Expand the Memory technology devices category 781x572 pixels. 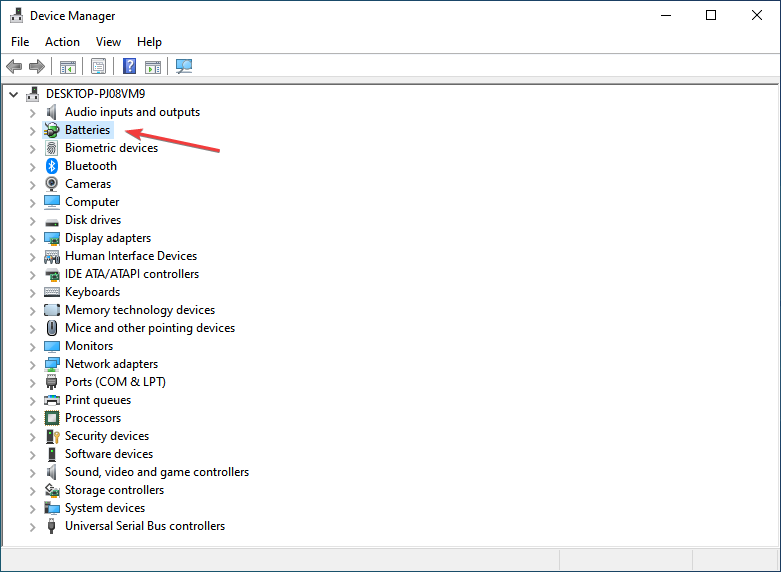tap(32, 310)
